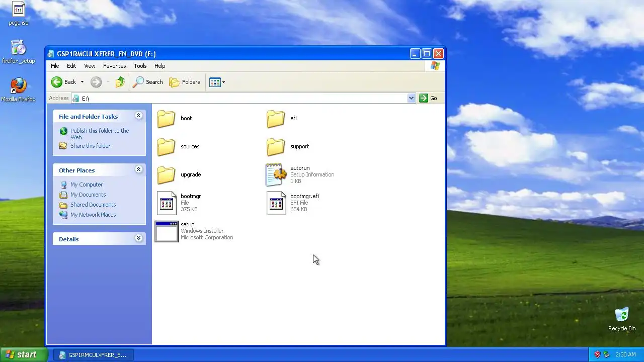The width and height of the screenshot is (644, 362).
Task: Expand the address bar dropdown
Action: [x=411, y=98]
